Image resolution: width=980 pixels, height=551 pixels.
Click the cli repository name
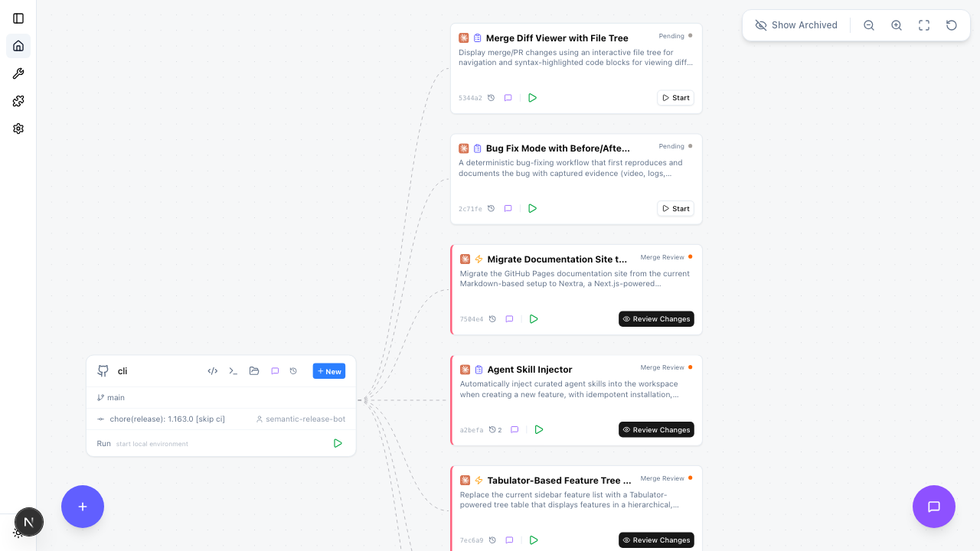coord(122,371)
